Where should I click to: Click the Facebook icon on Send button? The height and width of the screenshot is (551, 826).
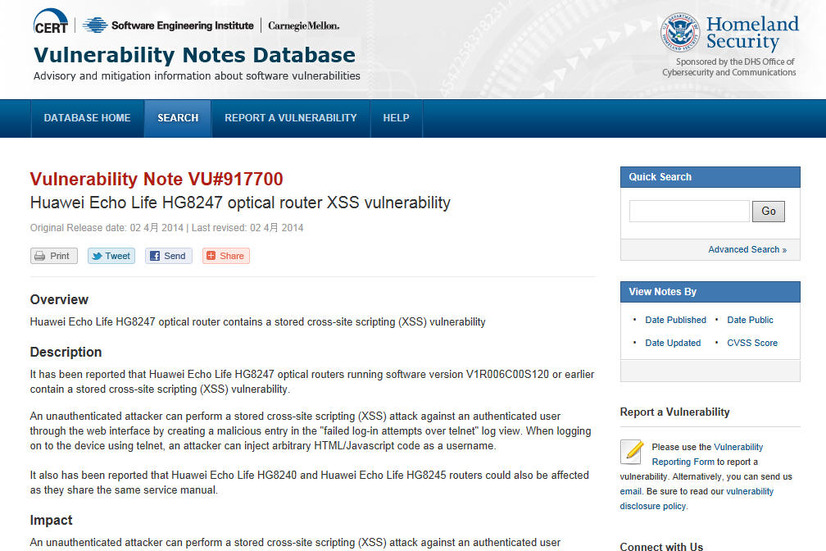pos(155,256)
